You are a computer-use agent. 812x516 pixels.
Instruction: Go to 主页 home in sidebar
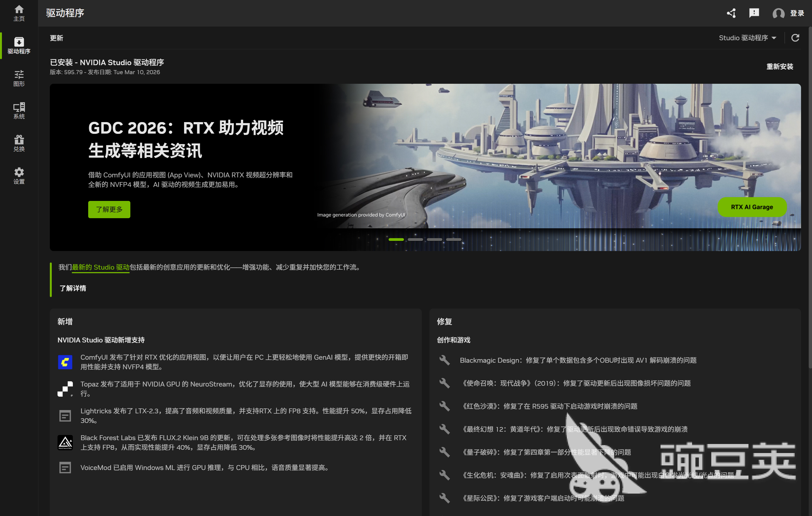(19, 13)
